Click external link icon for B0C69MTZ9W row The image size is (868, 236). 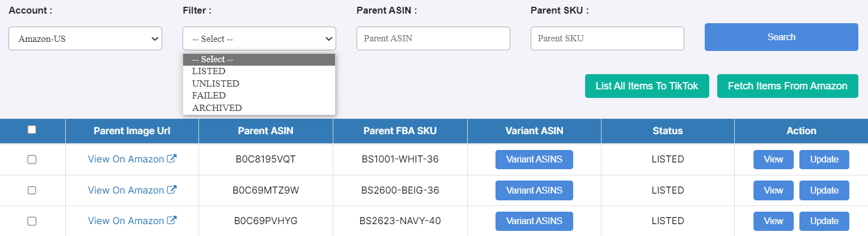point(172,190)
